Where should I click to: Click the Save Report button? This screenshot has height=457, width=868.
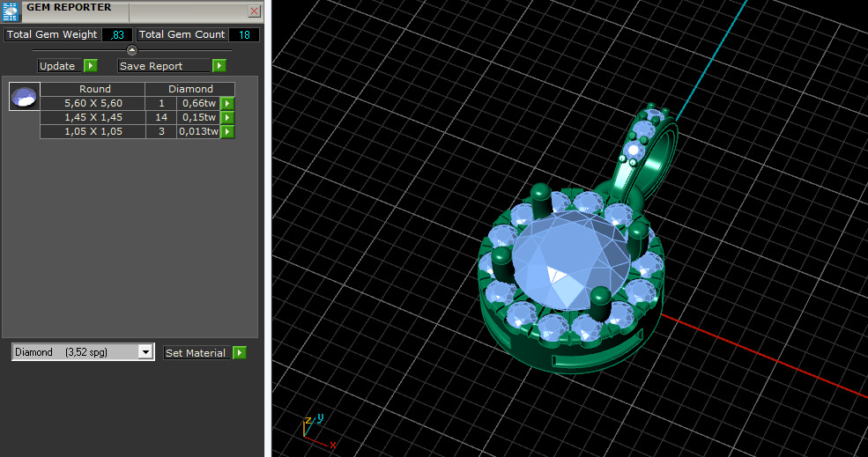(x=165, y=66)
